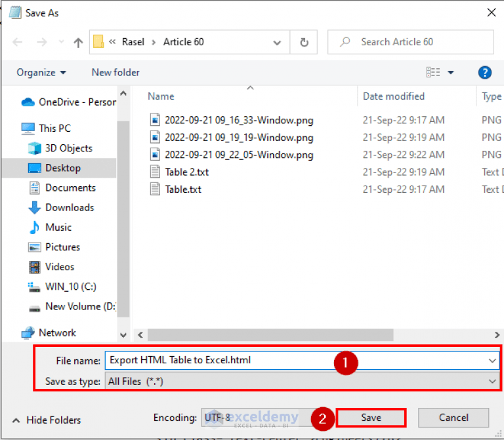Screen dimensions: 504x440
Task: Select Desktop in navigation pane
Action: (x=59, y=168)
